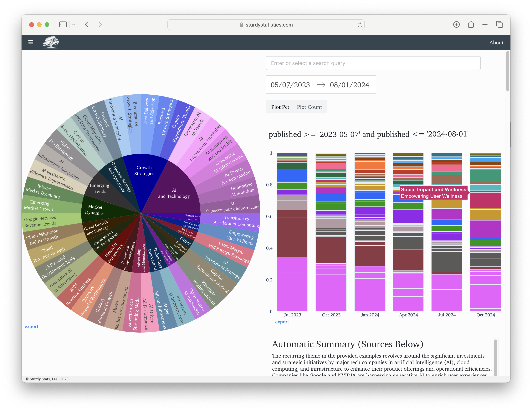
Task: Toggle the Safari sidebar icon
Action: pyautogui.click(x=63, y=25)
